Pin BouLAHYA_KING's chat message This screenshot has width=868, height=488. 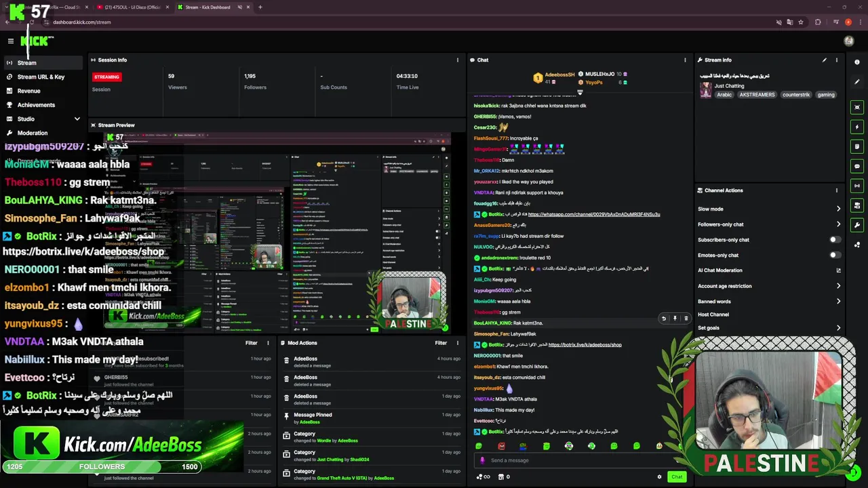(x=675, y=318)
